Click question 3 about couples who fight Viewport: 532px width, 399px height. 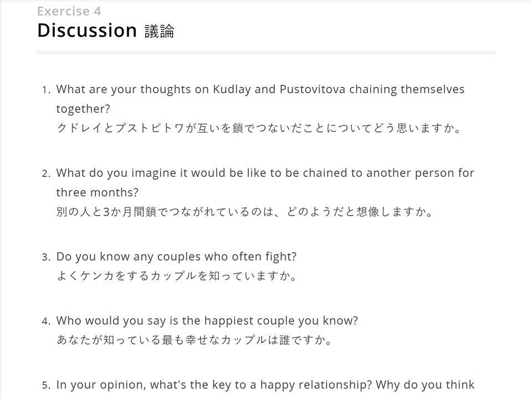pos(176,257)
